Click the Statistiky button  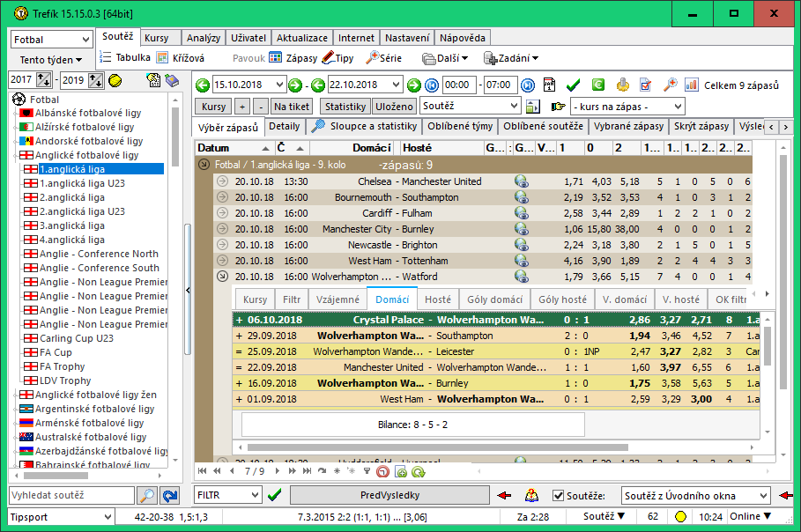(345, 107)
